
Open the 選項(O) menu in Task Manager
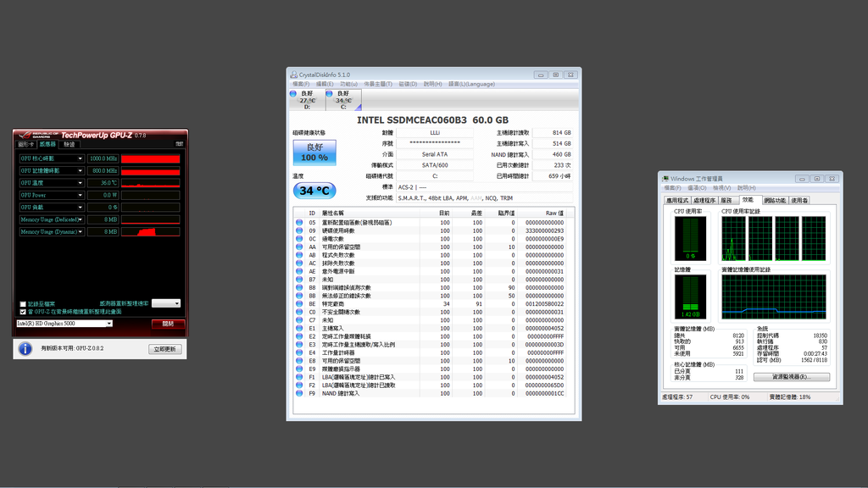(x=697, y=188)
